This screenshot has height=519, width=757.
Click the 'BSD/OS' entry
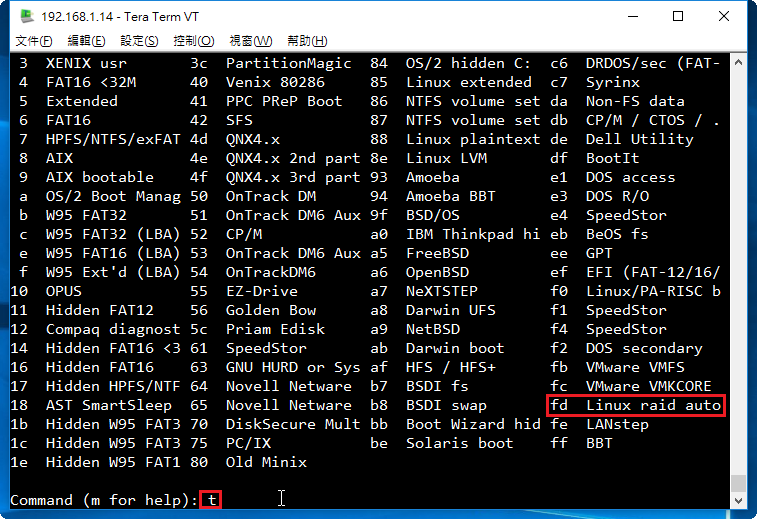point(433,215)
